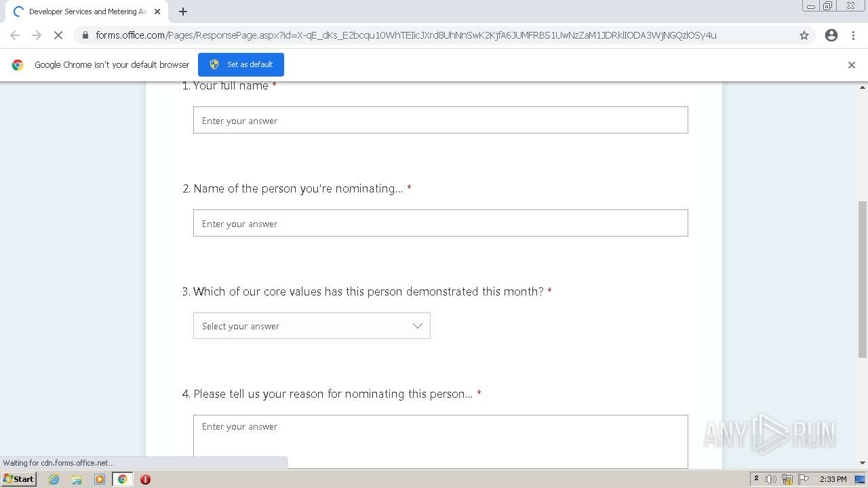Screen dimensions: 868x488
Task: Click the question 3 core values label
Action: pyautogui.click(x=368, y=291)
